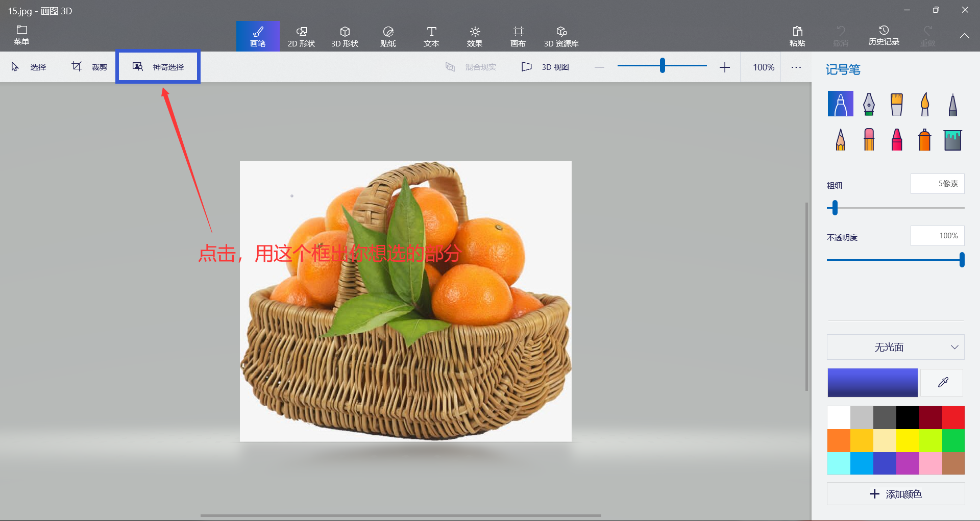
Task: Pick the bright red color swatch
Action: click(953, 417)
